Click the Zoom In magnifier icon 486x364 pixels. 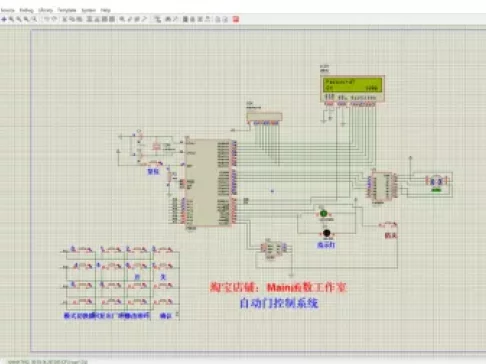coord(12,19)
